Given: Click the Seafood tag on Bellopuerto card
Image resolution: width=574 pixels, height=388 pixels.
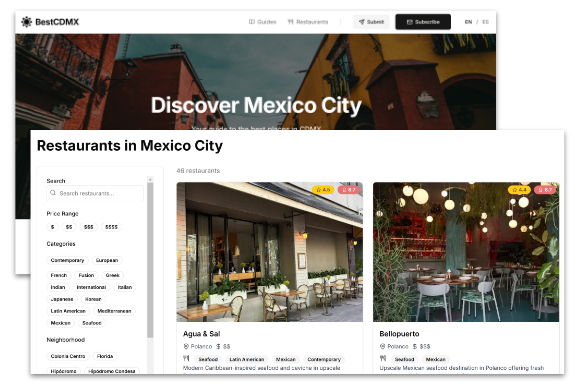Looking at the screenshot, I should (x=405, y=359).
